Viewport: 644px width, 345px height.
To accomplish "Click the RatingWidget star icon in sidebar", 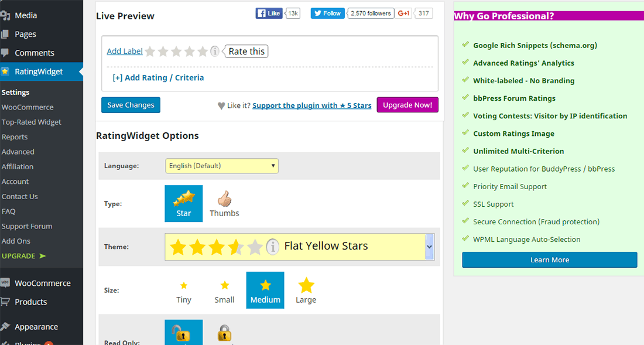I will coord(5,71).
